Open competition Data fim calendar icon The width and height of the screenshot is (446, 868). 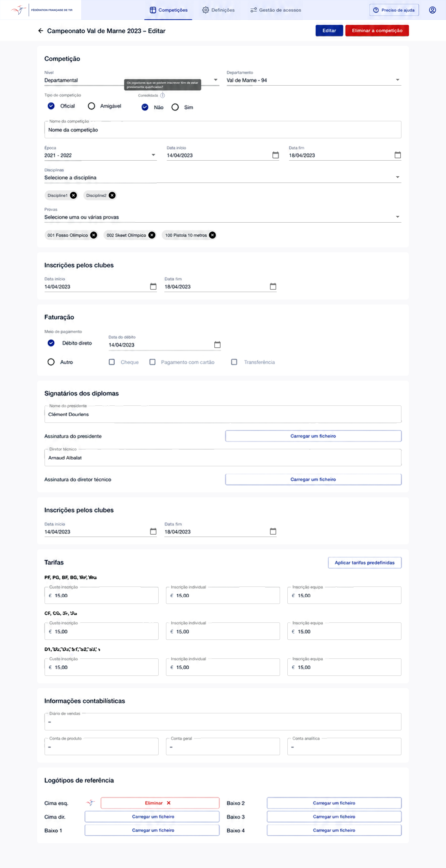tap(398, 155)
